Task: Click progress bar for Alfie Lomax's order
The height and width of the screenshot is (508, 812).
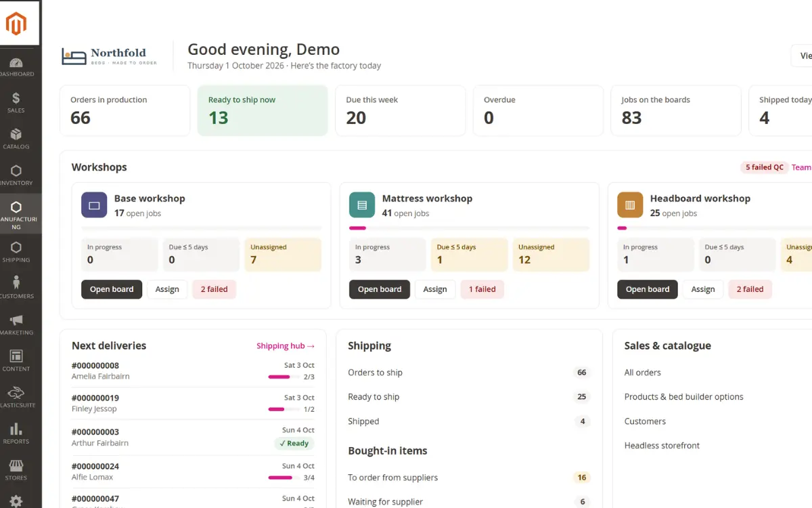Action: pyautogui.click(x=284, y=478)
